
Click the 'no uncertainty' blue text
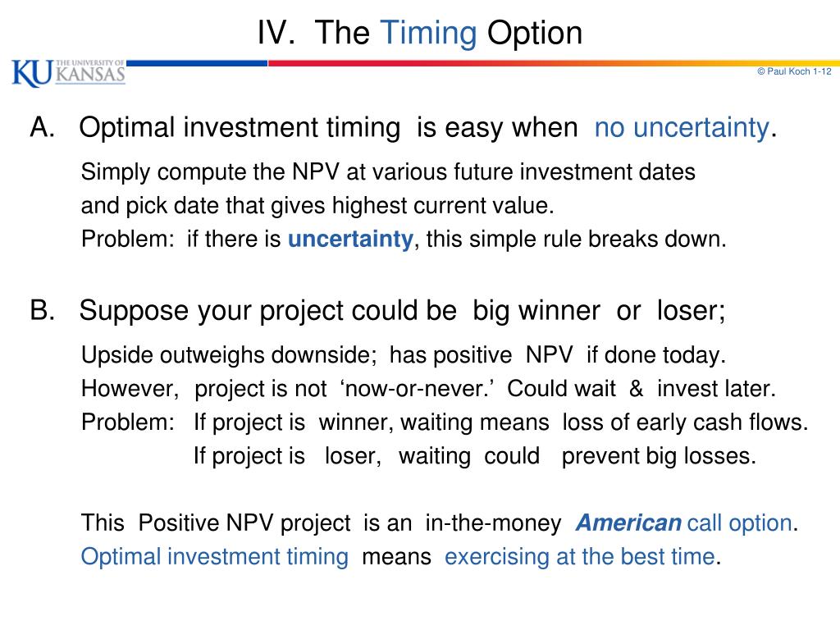682,128
